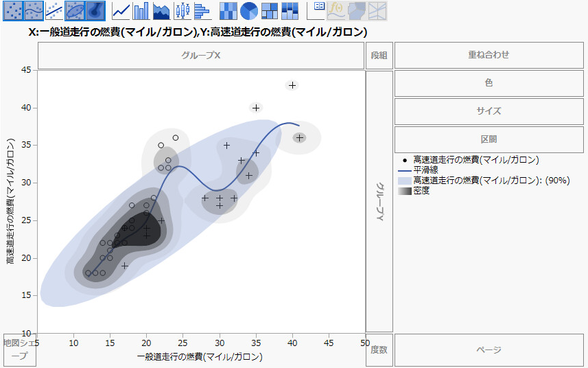Image resolution: width=588 pixels, height=368 pixels.
Task: Select the Box Plot element icon
Action: [x=183, y=10]
